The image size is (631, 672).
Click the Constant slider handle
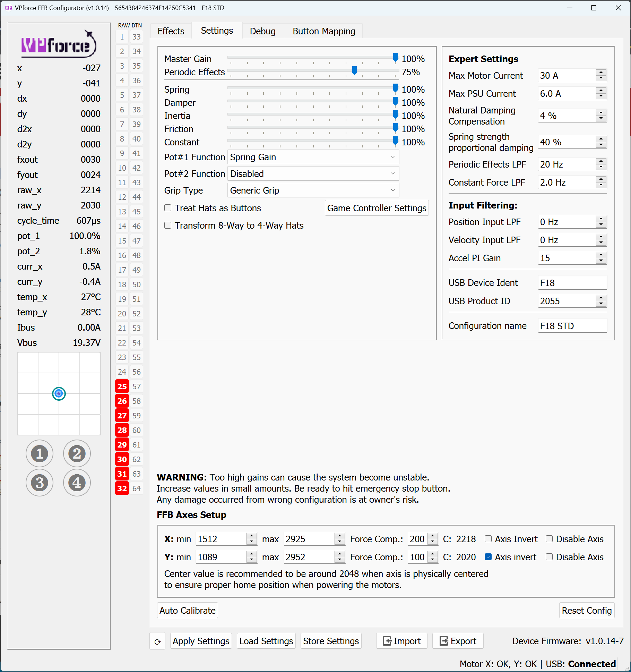(x=395, y=141)
